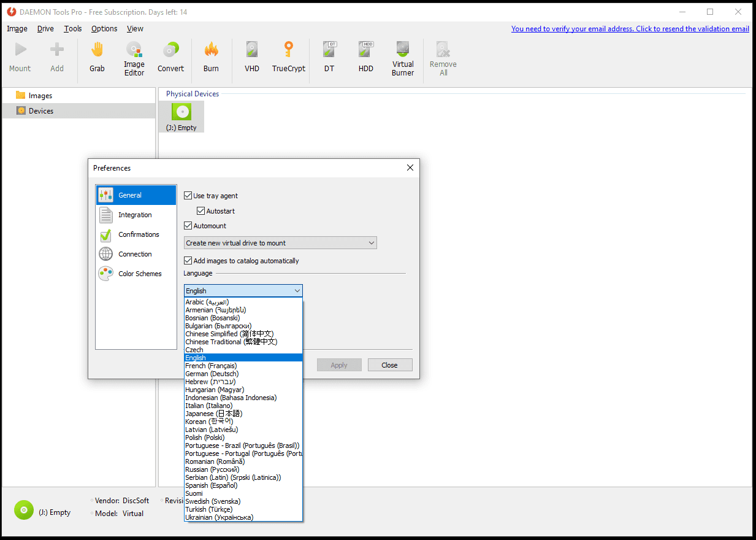Add an HDD virtual drive

[x=366, y=58]
